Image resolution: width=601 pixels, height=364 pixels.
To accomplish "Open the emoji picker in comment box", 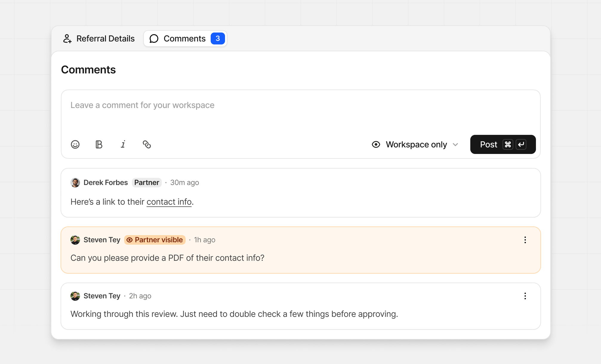I will (x=75, y=144).
